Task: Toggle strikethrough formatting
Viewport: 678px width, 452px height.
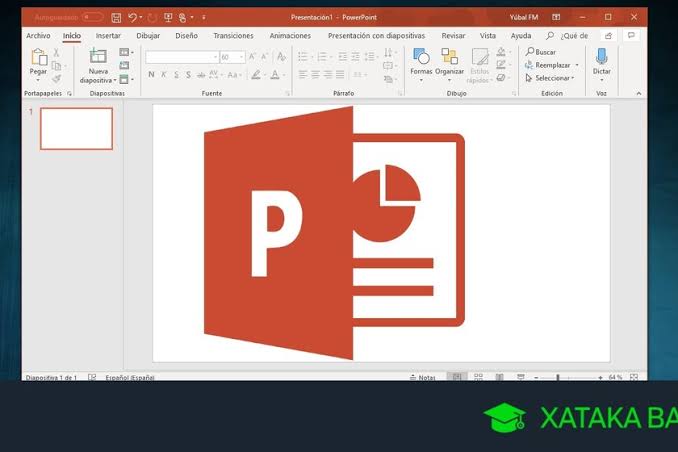Action: (201, 75)
